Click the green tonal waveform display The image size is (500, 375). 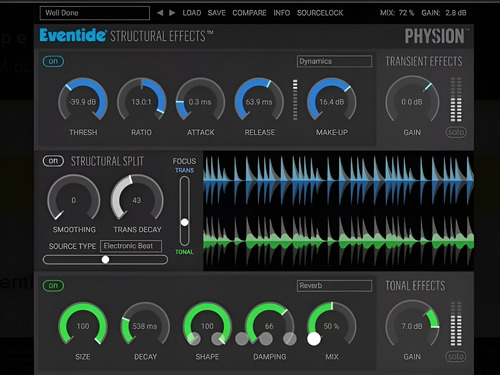pyautogui.click(x=338, y=242)
